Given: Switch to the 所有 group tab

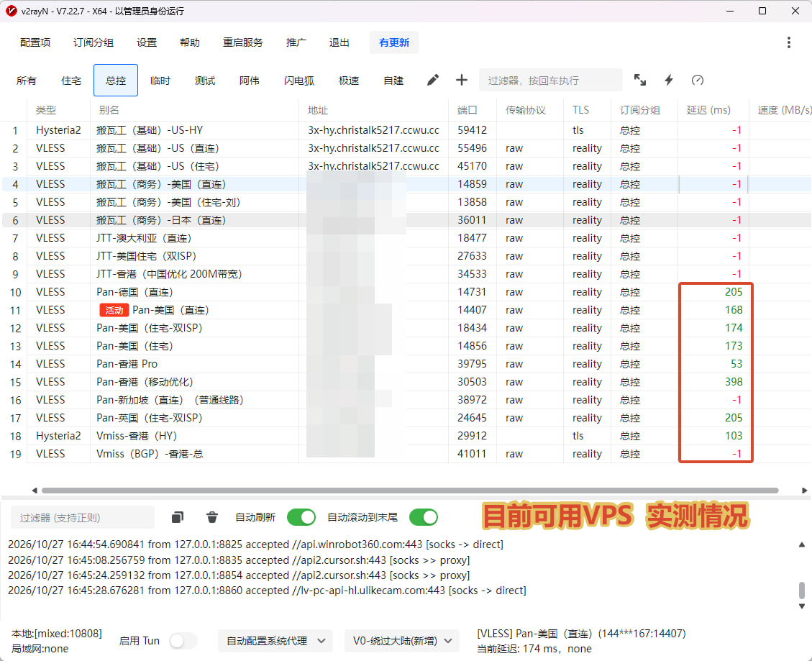Looking at the screenshot, I should tap(27, 81).
